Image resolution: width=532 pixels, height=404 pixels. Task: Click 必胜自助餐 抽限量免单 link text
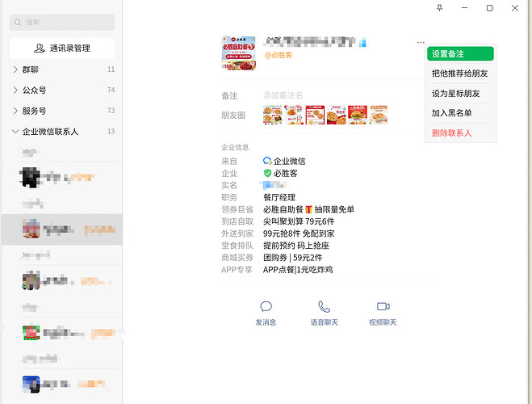(x=308, y=209)
